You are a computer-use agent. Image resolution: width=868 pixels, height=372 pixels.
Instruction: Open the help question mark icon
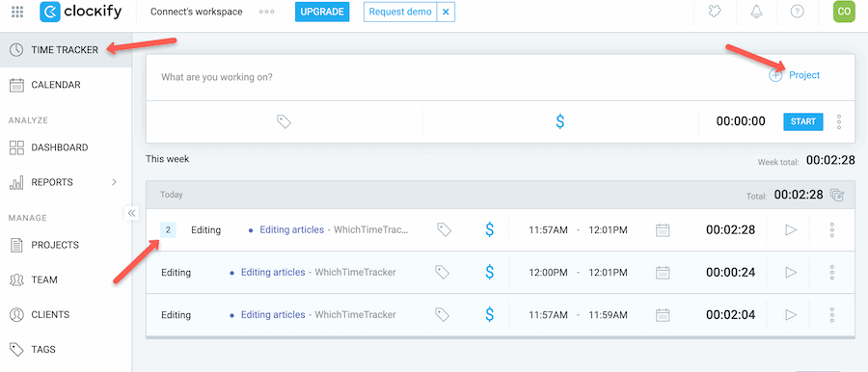(x=798, y=12)
